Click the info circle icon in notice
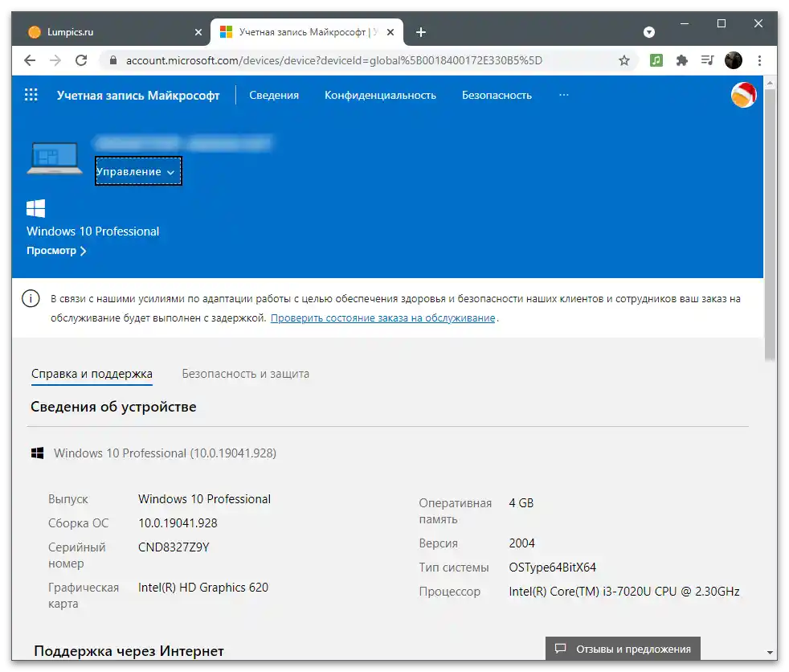 (31, 298)
